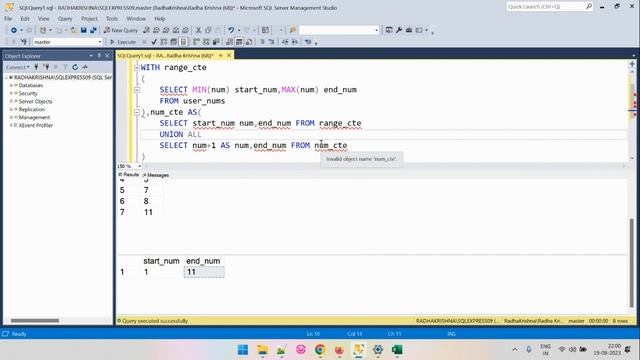Select the RADHAKRISHNA\SQLEXPRESS09 server node
The width and height of the screenshot is (640, 360).
tap(62, 77)
